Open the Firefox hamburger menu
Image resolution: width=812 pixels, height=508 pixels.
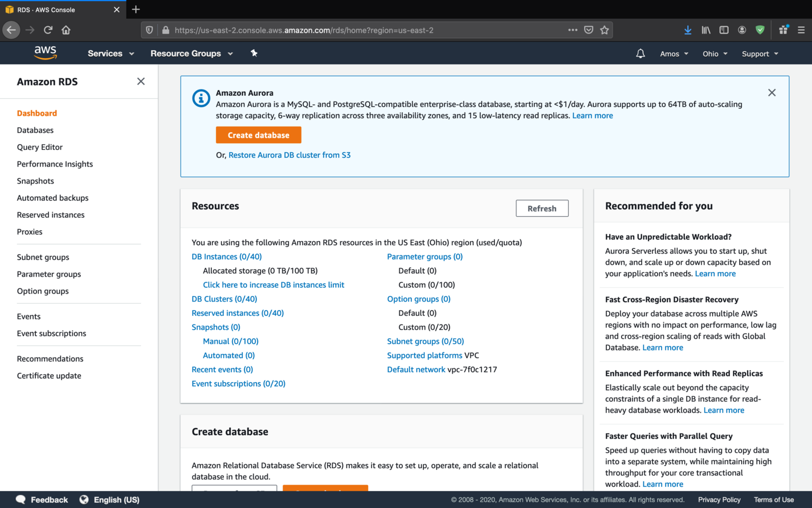(801, 30)
